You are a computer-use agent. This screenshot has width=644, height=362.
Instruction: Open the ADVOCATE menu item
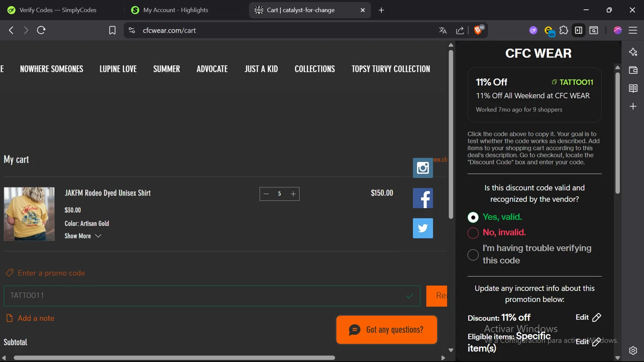212,69
